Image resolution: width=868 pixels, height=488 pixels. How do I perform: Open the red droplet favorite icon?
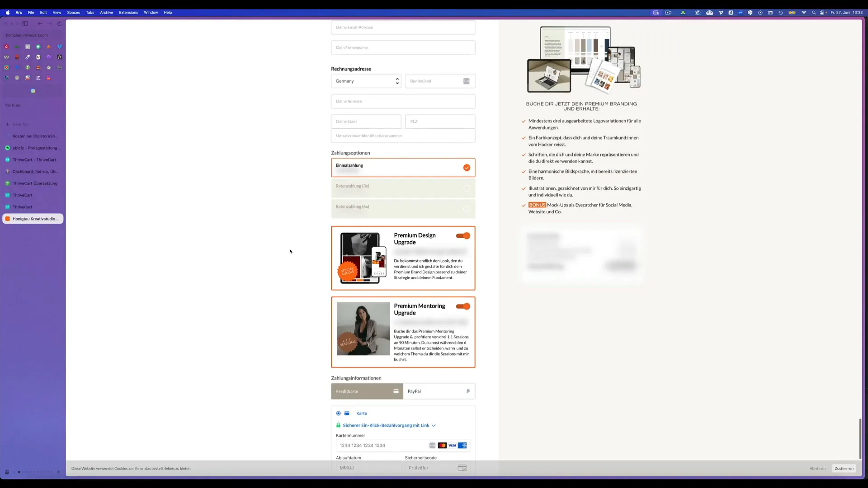click(6, 47)
